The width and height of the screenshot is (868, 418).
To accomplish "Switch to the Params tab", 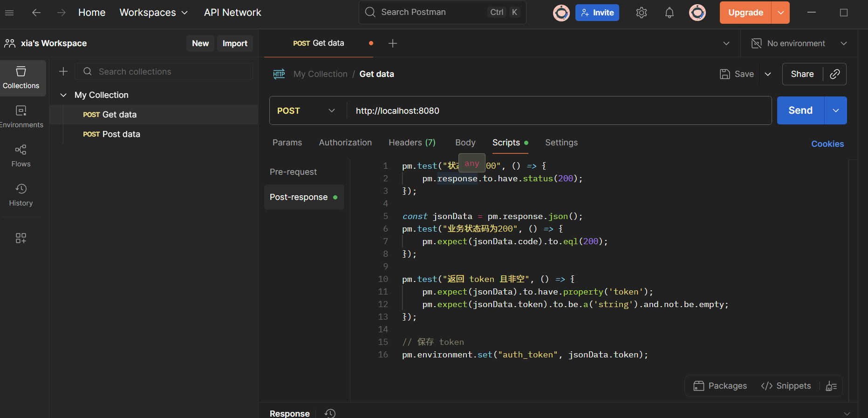I will coord(287,143).
